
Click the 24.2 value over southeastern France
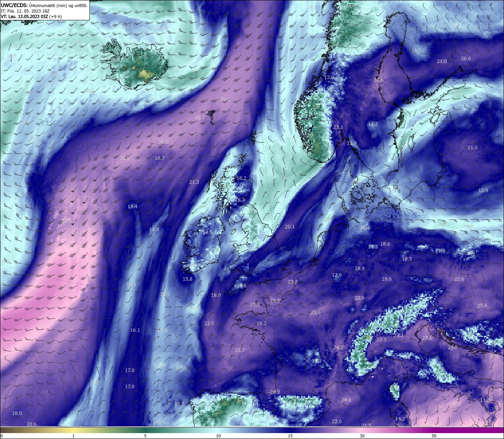pyautogui.click(x=338, y=348)
